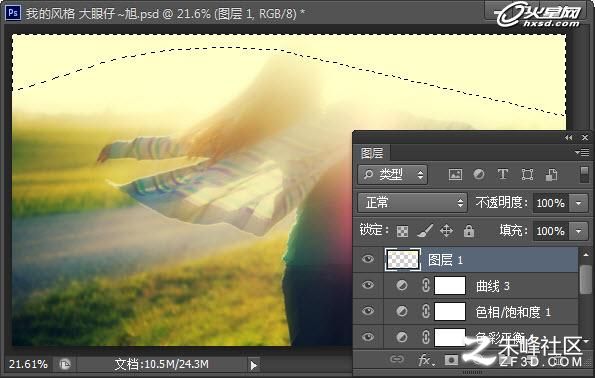Lock transparent pixels checkerboard icon
Viewport: 595px width, 378px height.
[x=402, y=231]
